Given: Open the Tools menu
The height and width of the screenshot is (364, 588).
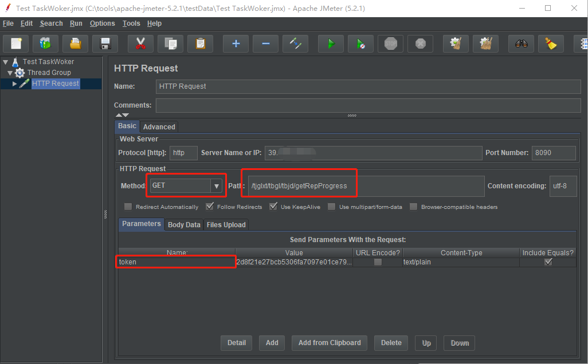Looking at the screenshot, I should 131,23.
